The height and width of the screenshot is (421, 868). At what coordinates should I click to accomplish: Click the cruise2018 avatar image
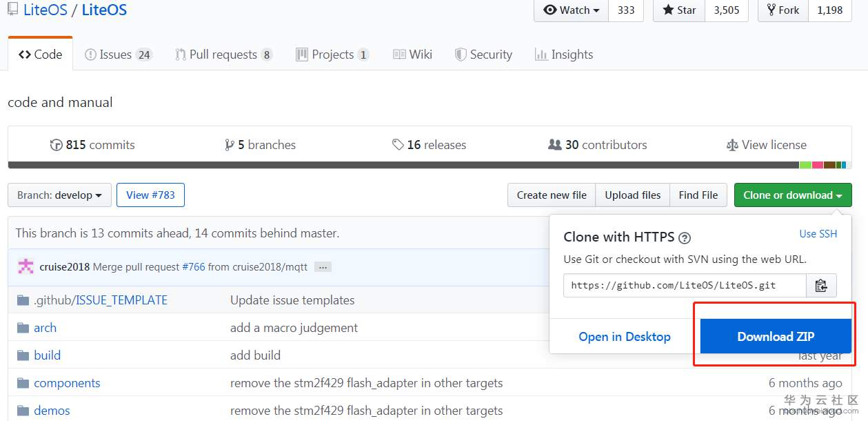[x=26, y=266]
